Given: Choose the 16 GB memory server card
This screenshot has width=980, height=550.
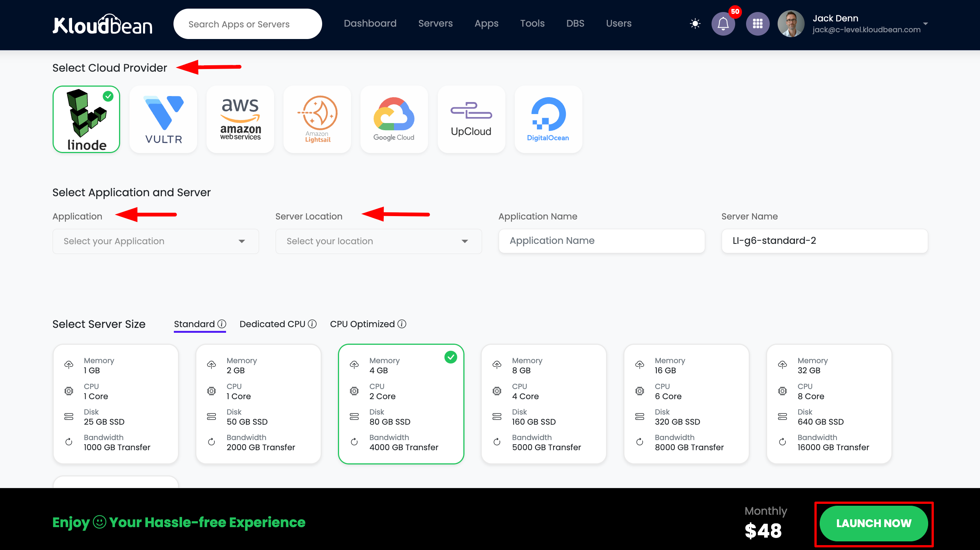Looking at the screenshot, I should (x=686, y=404).
